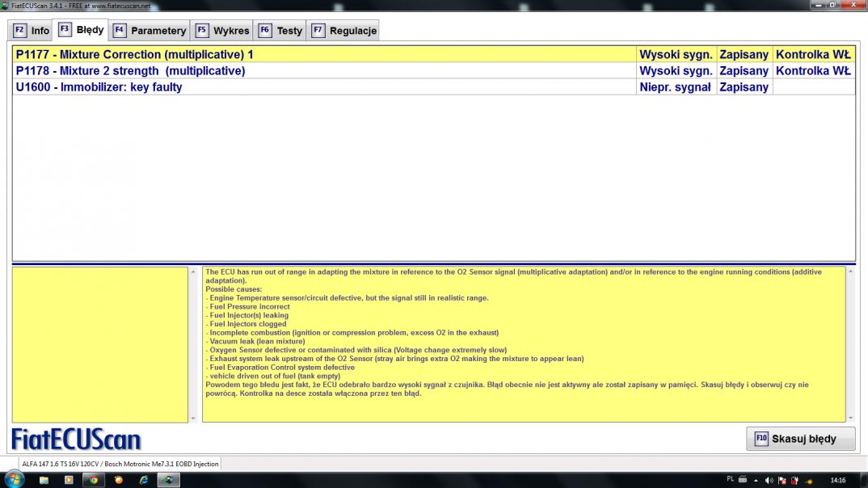Screen dimensions: 868x488
Task: Click the 14:16 system clock
Action: [838, 480]
